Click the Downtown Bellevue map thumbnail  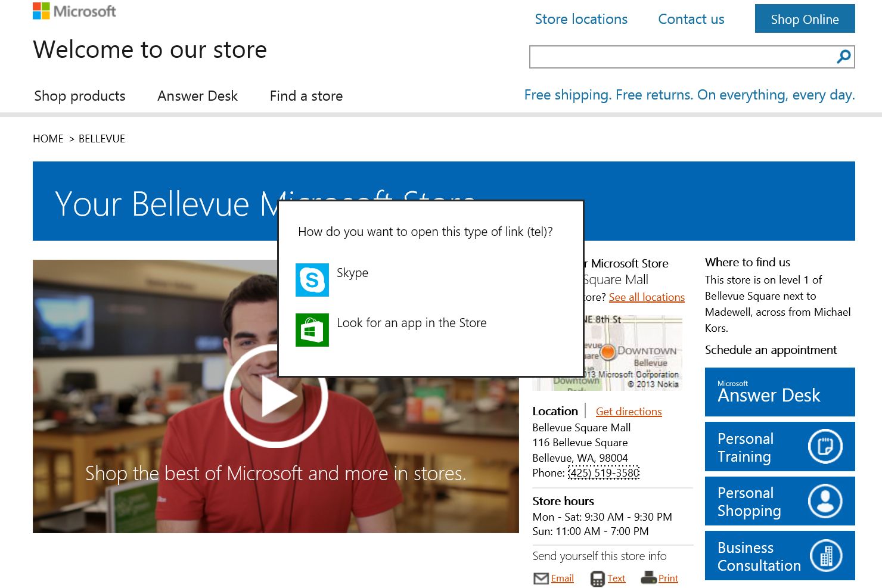tap(633, 353)
